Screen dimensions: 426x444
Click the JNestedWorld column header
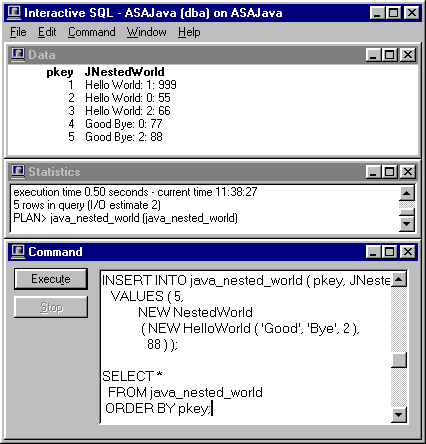pyautogui.click(x=125, y=72)
